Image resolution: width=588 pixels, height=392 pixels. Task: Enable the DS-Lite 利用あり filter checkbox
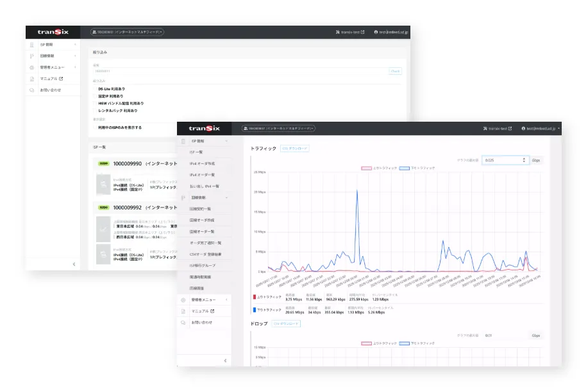coord(95,89)
